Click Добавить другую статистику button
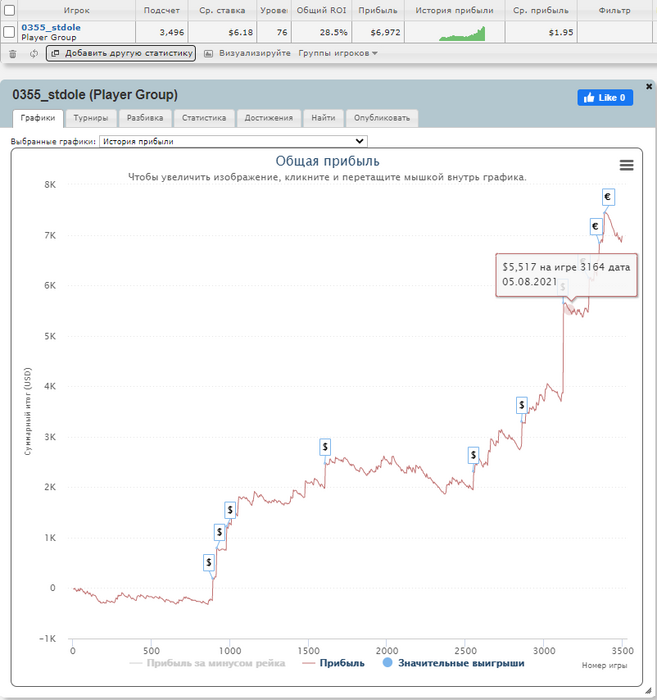Screen dimensions: 657x700 pyautogui.click(x=121, y=53)
